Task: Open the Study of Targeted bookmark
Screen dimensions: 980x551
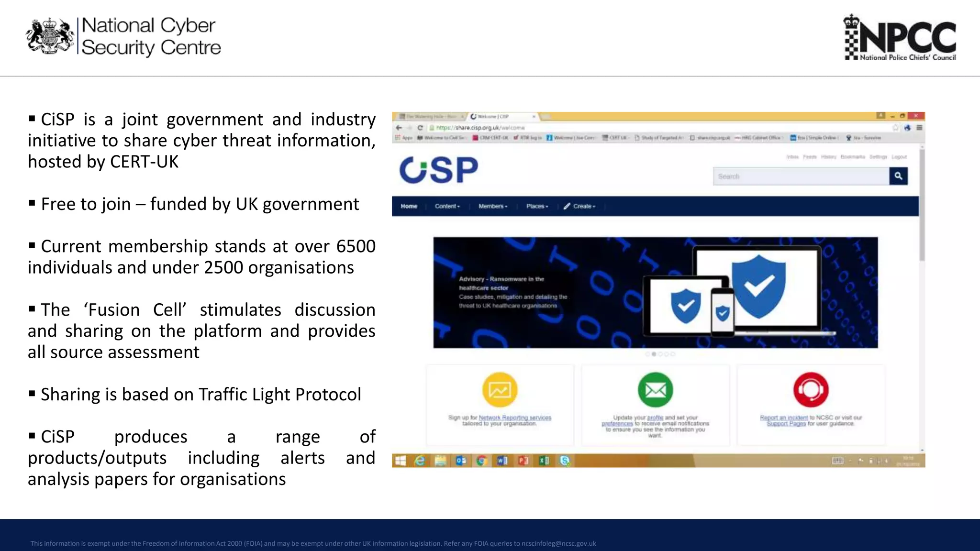Action: click(659, 138)
